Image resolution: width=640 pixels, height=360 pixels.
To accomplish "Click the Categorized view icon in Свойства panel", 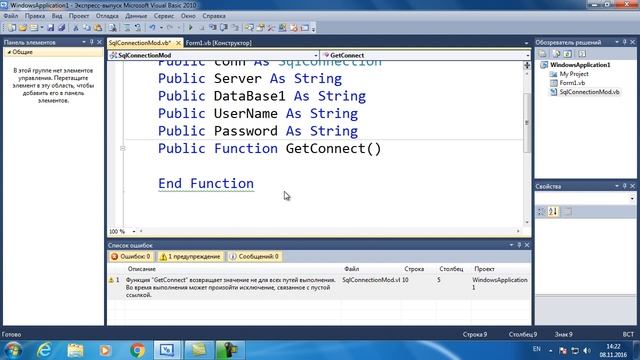I will tap(541, 211).
